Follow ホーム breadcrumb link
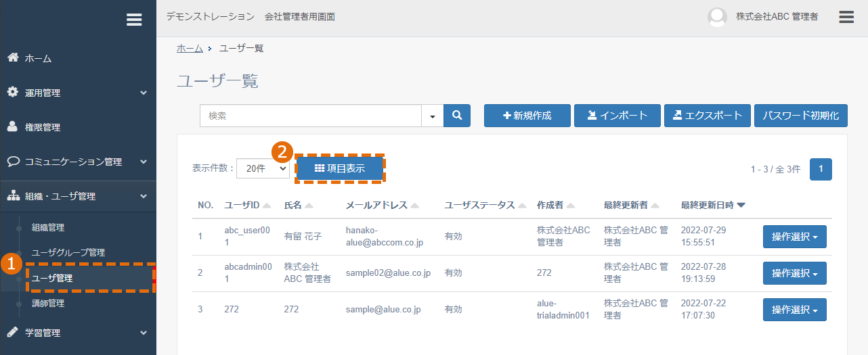 (x=190, y=48)
